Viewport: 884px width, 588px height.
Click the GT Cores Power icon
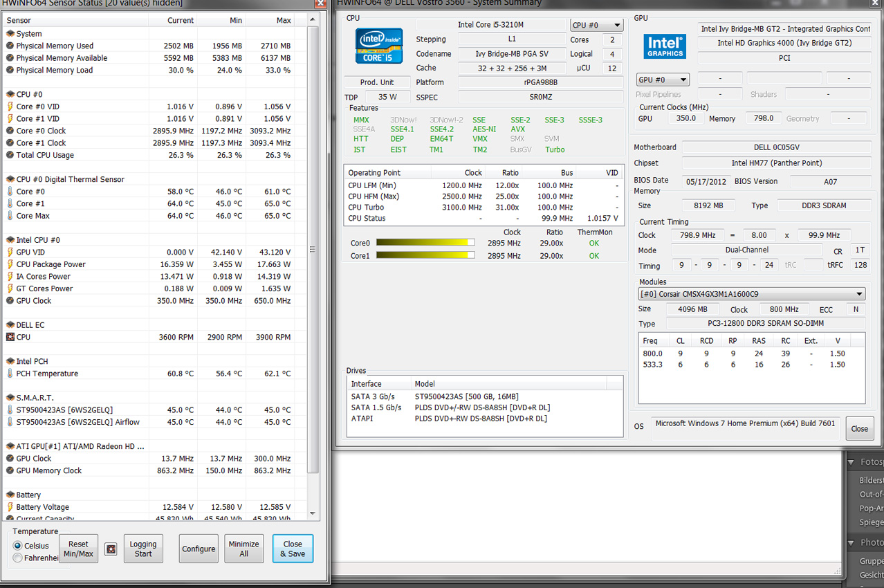click(10, 288)
